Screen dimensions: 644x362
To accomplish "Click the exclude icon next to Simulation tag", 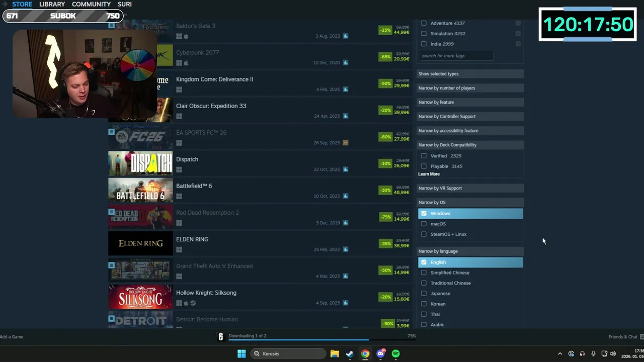I will click(x=518, y=34).
